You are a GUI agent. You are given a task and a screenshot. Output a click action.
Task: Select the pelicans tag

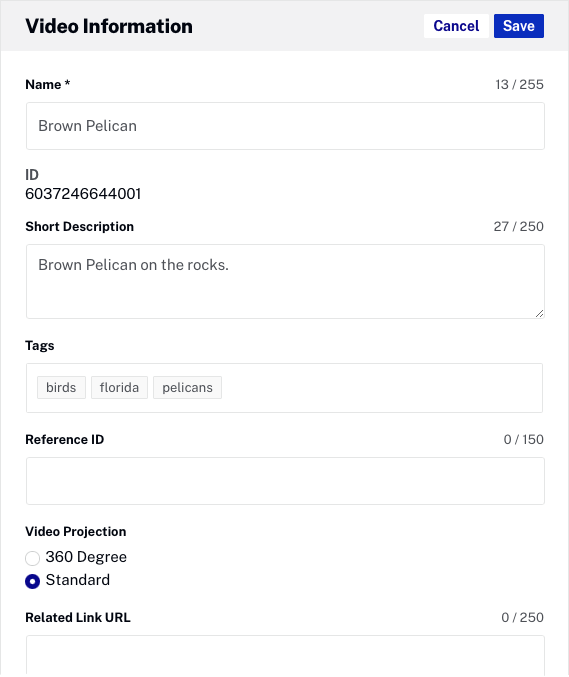187,387
